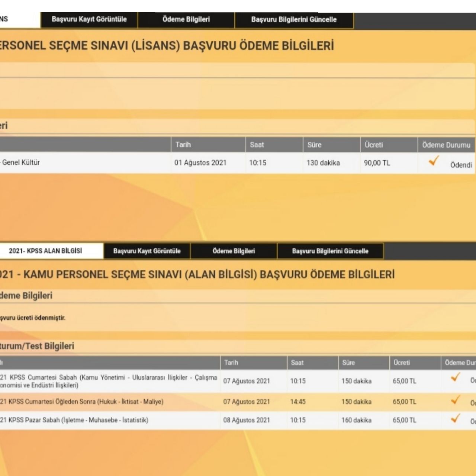Click checkmark for Hukuk - İktisat - Maliye session
Screen dimensions: 476x476
(455, 400)
